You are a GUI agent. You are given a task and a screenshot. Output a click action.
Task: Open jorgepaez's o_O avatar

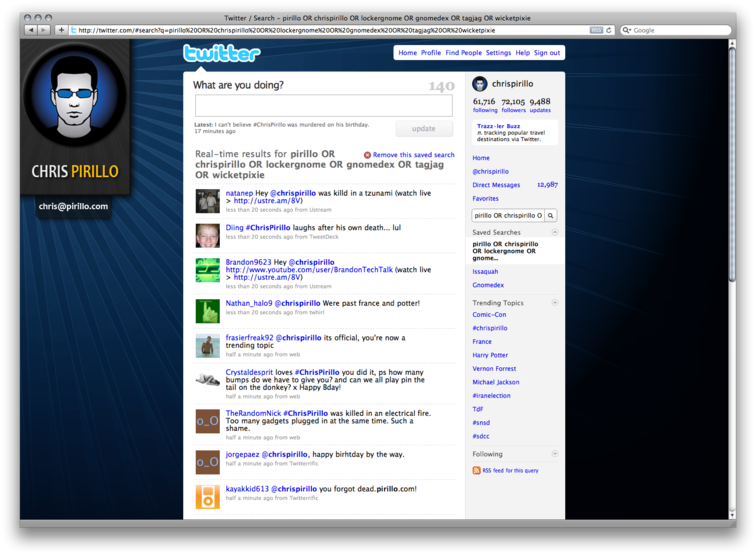pos(207,462)
